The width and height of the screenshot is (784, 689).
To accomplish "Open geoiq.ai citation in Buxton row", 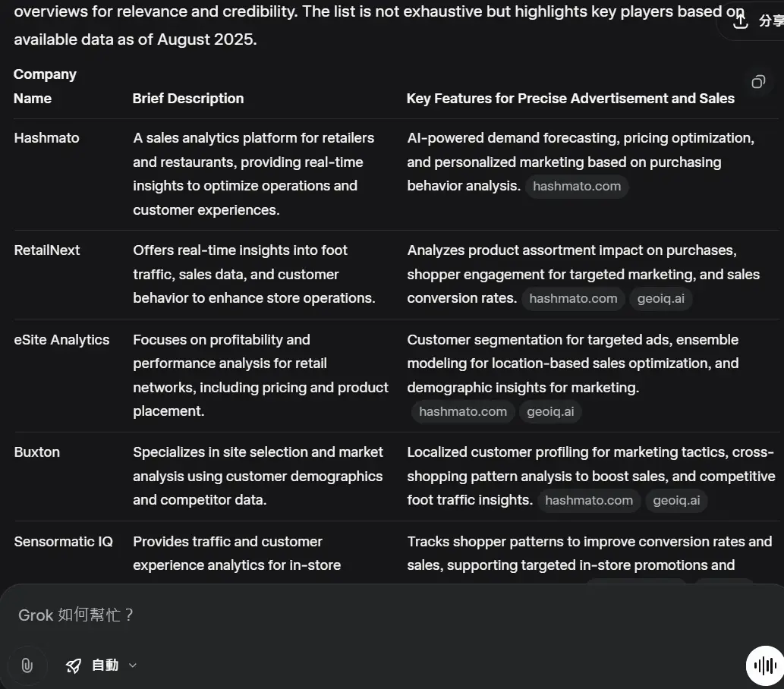I will click(x=676, y=501).
